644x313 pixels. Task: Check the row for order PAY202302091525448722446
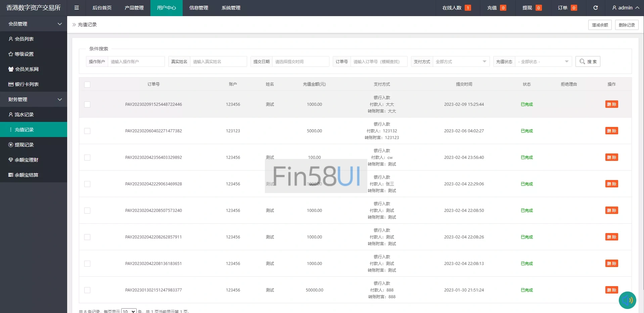(87, 104)
